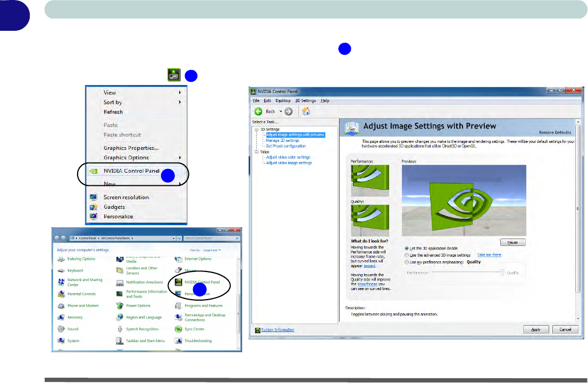Click the Speech Recognition microphone icon
This screenshot has width=588, height=383.
pyautogui.click(x=120, y=329)
